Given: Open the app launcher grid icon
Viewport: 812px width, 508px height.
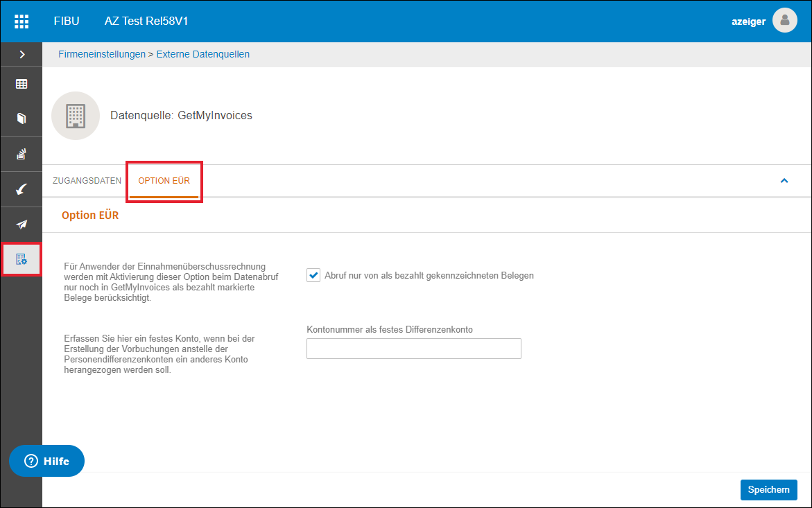Looking at the screenshot, I should click(x=21, y=21).
